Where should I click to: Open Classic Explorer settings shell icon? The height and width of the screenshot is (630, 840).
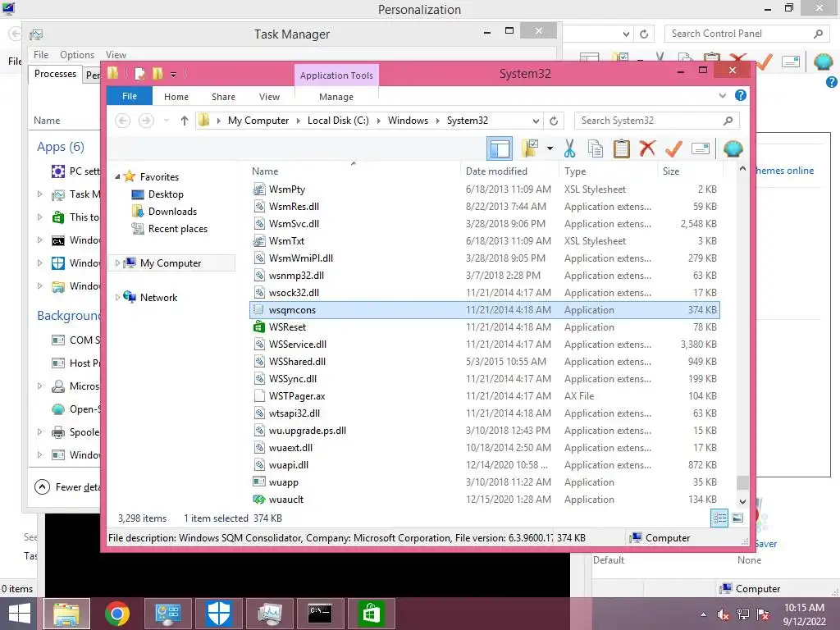(733, 148)
